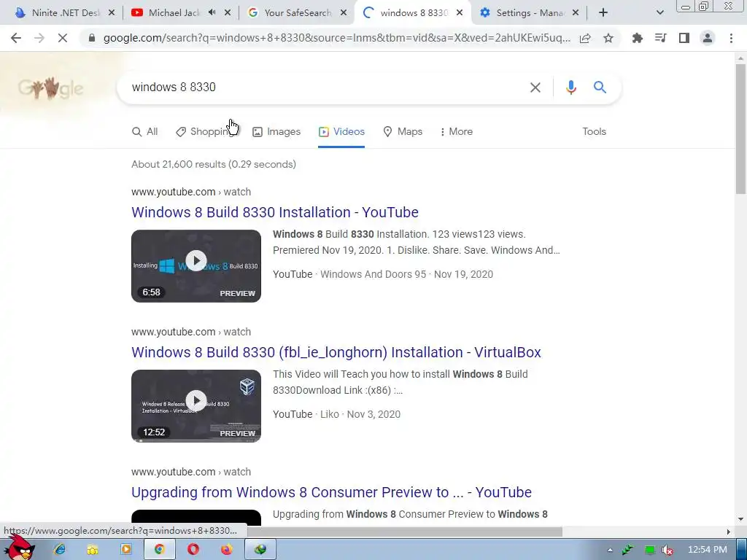Click the forward navigation arrow

pos(39,38)
